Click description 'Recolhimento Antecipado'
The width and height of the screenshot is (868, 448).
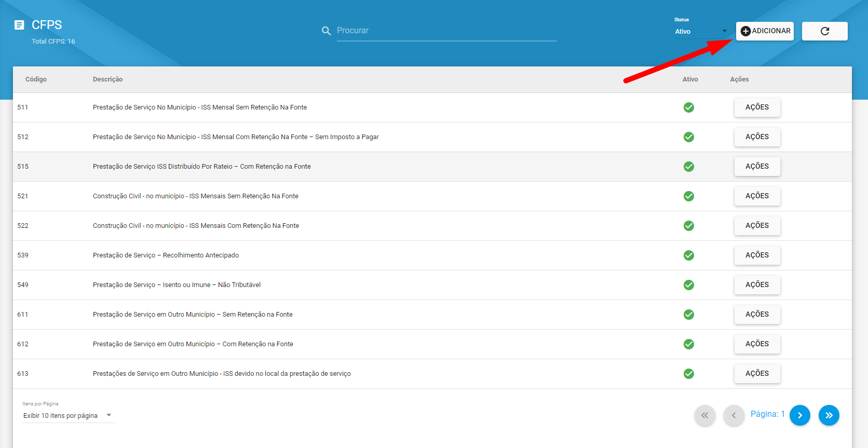coord(166,255)
